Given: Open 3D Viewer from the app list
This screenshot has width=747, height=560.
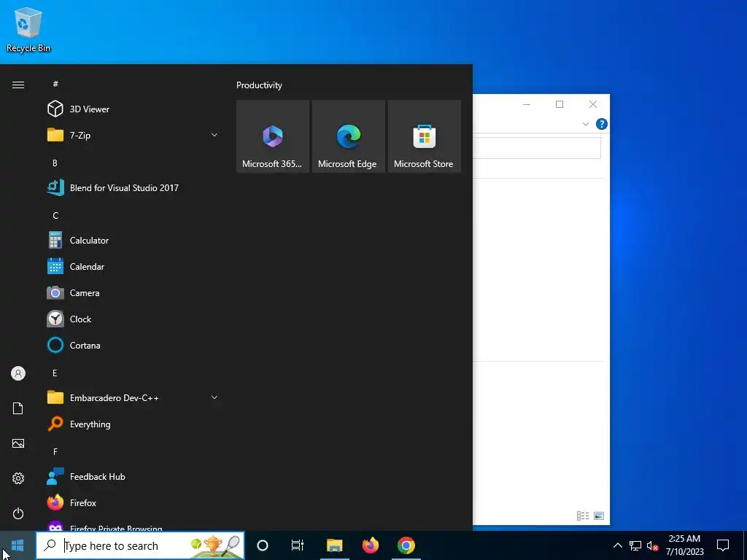Looking at the screenshot, I should (x=133, y=109).
